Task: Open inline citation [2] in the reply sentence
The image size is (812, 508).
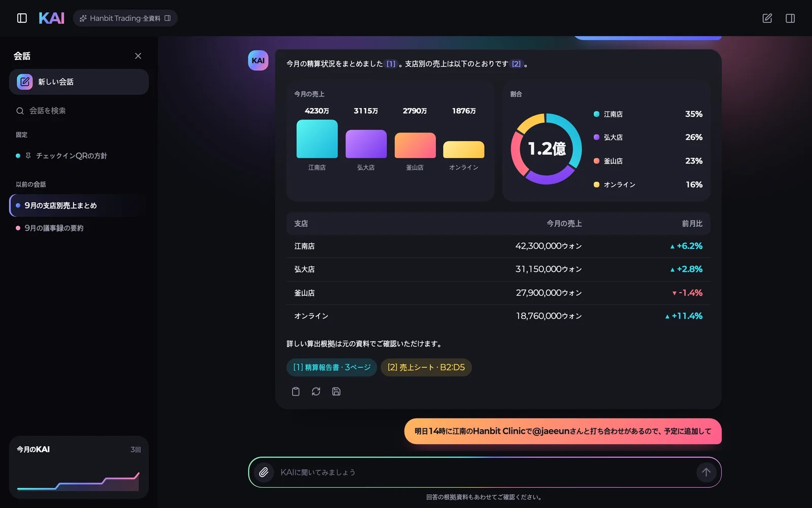Action: (x=516, y=64)
